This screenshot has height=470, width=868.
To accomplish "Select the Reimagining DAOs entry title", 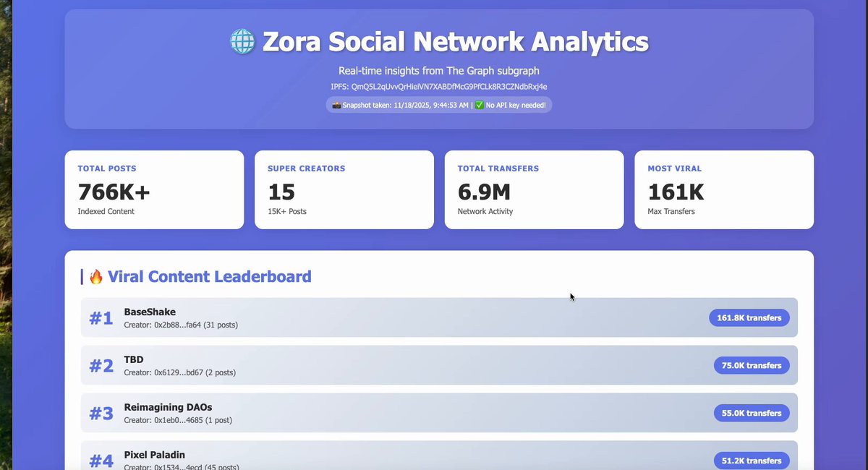I will 168,407.
